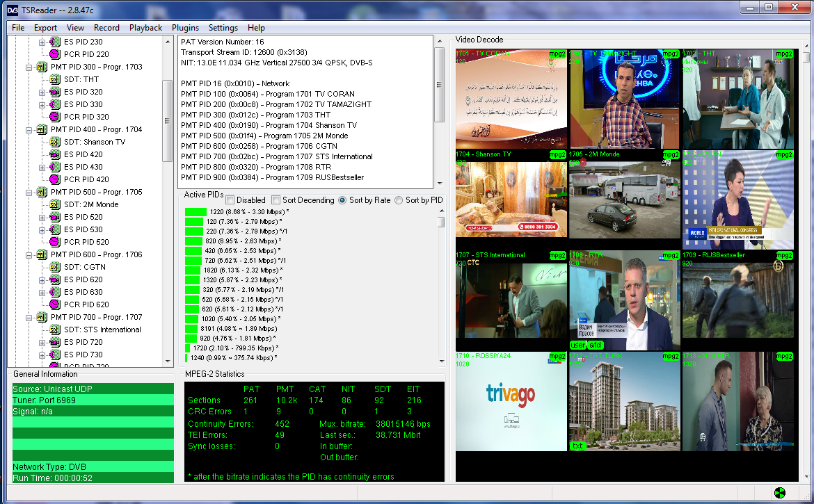Click the SDT icon beside CGTN
814x504 pixels.
pyautogui.click(x=55, y=267)
